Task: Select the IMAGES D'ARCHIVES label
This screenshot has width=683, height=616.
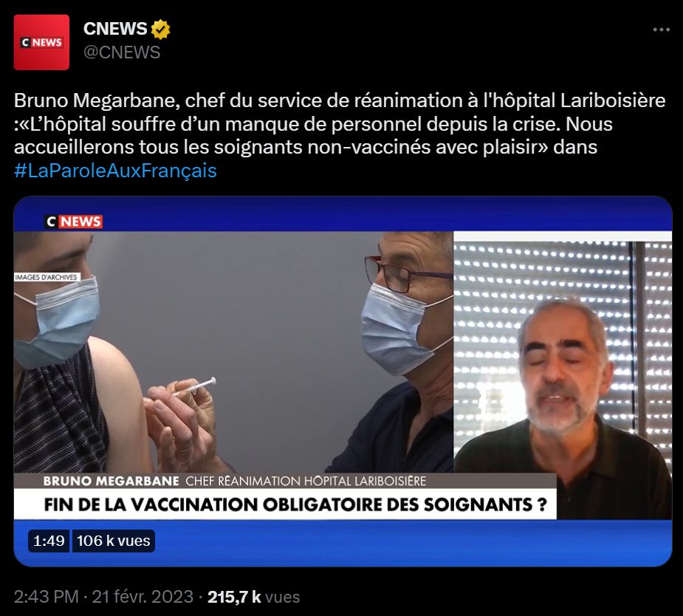Action: (x=47, y=277)
